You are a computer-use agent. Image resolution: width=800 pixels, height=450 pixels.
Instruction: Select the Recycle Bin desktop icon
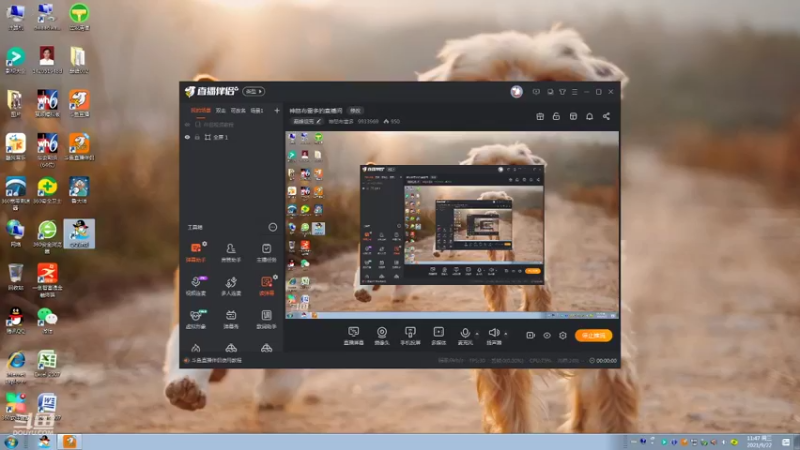(15, 277)
